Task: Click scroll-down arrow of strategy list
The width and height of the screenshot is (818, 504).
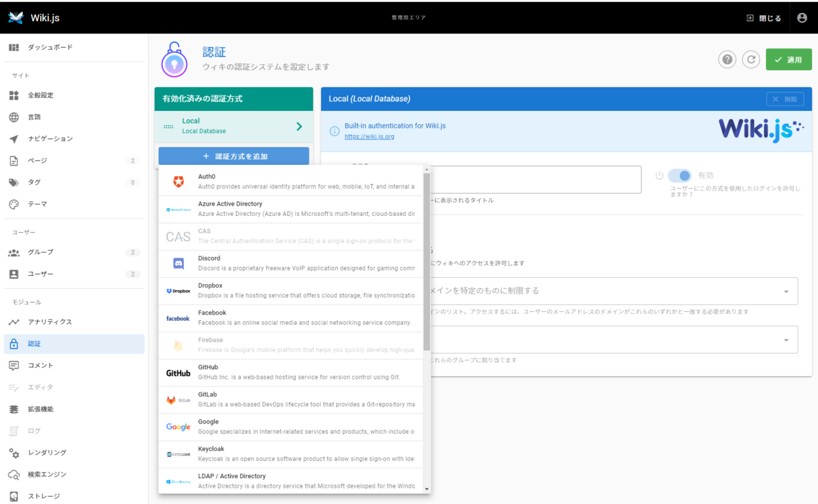Action: (x=427, y=489)
